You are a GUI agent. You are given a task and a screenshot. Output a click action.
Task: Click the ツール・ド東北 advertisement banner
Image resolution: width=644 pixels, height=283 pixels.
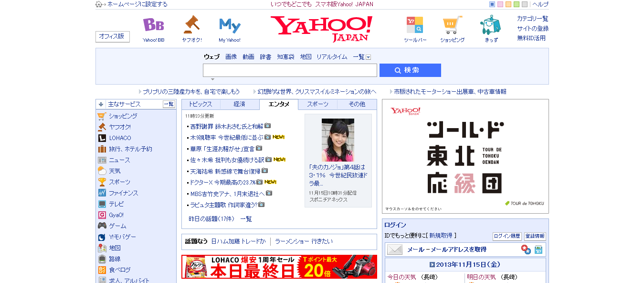[465, 156]
